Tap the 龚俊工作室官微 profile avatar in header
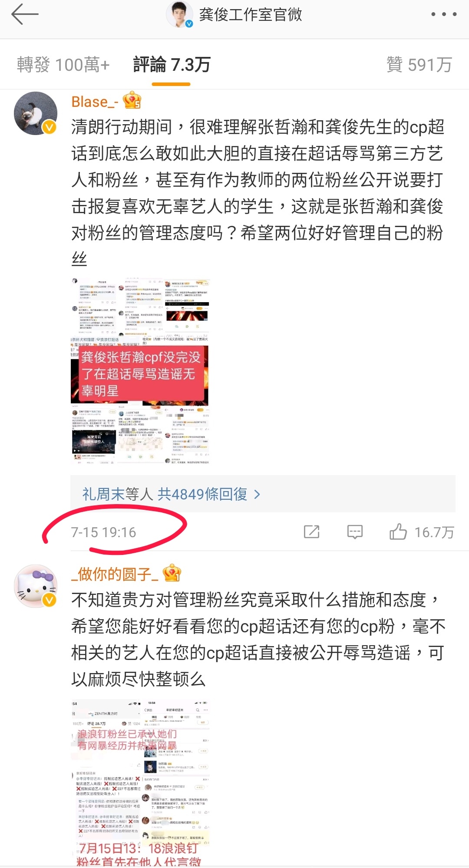 tap(179, 14)
